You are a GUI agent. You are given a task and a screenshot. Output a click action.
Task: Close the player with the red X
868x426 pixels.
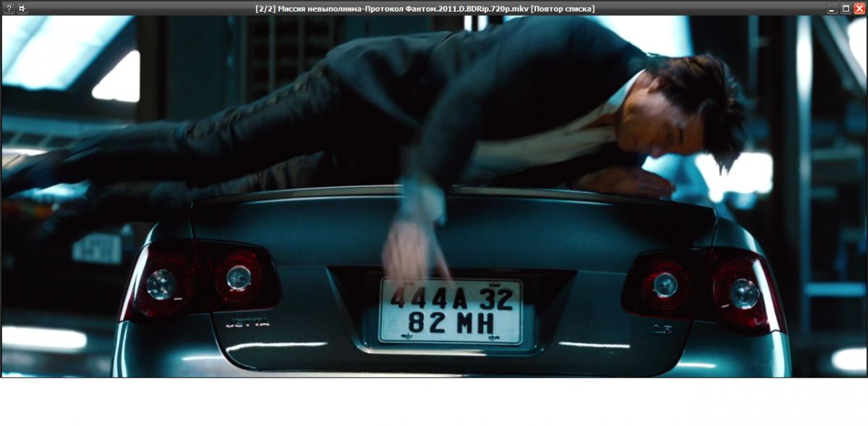859,9
